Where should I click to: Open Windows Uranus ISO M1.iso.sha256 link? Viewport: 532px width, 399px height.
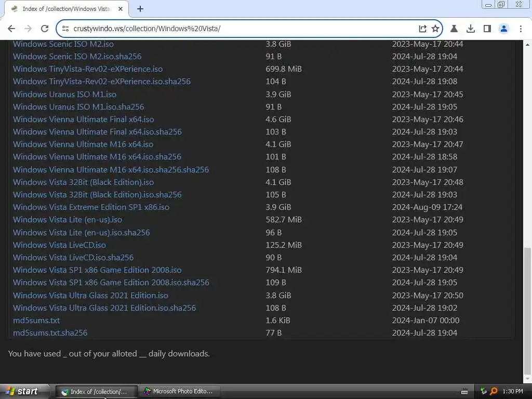78,107
